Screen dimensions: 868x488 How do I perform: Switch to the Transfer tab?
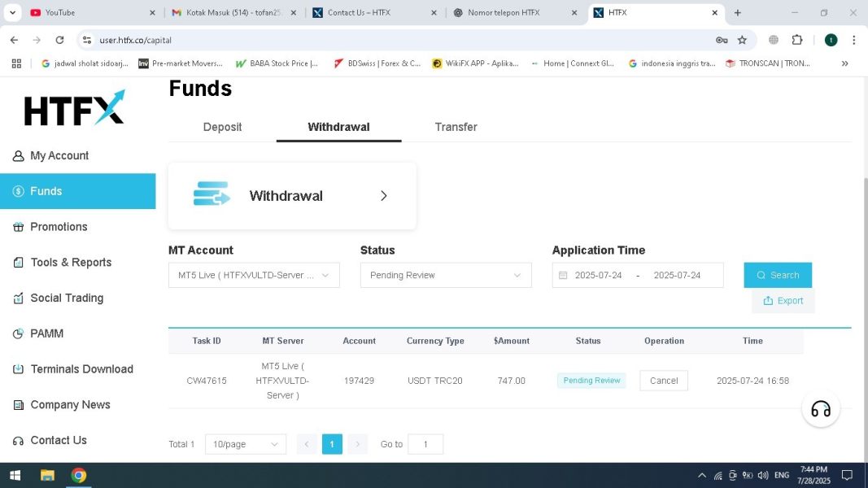coord(456,127)
